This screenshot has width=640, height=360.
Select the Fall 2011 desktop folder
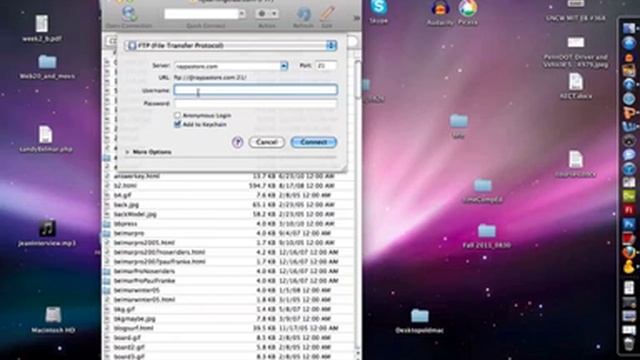[x=487, y=236]
